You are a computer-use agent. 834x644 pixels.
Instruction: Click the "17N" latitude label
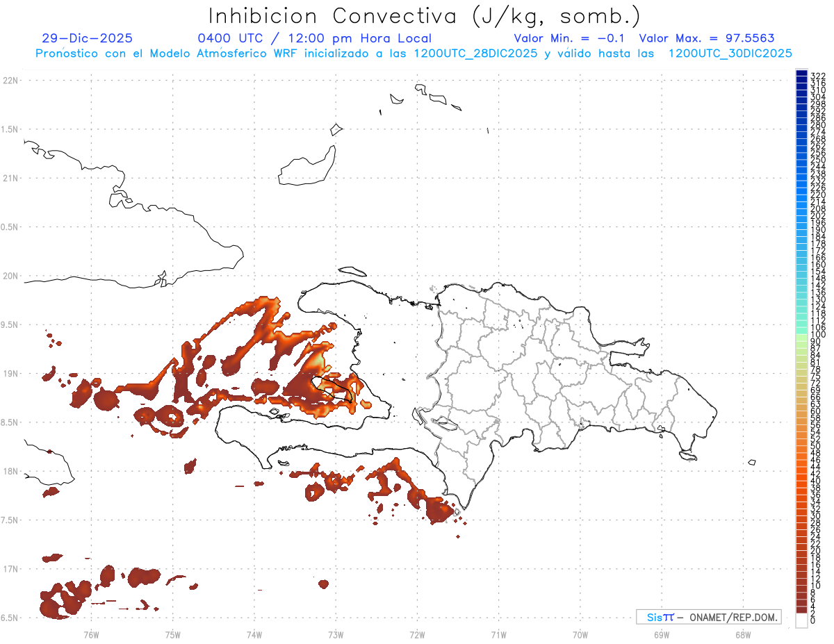click(10, 569)
